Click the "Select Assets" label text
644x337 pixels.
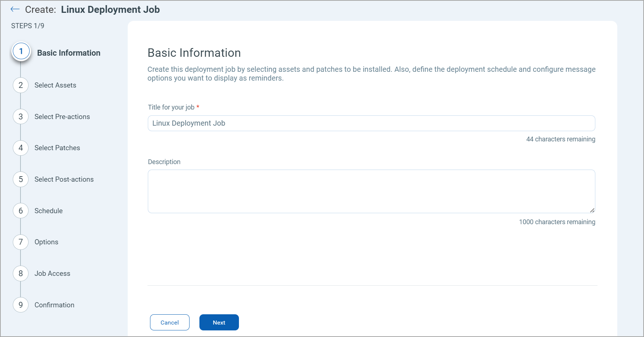[x=55, y=85]
